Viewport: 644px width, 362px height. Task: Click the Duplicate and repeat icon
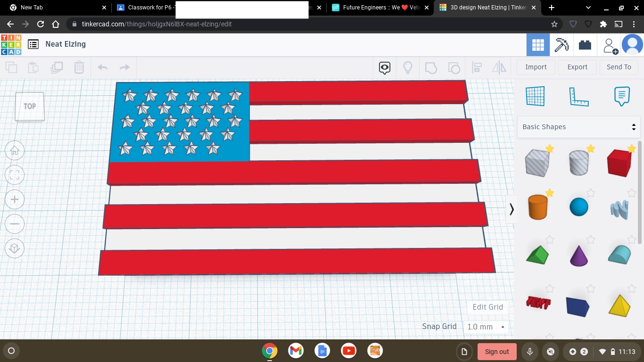[57, 67]
